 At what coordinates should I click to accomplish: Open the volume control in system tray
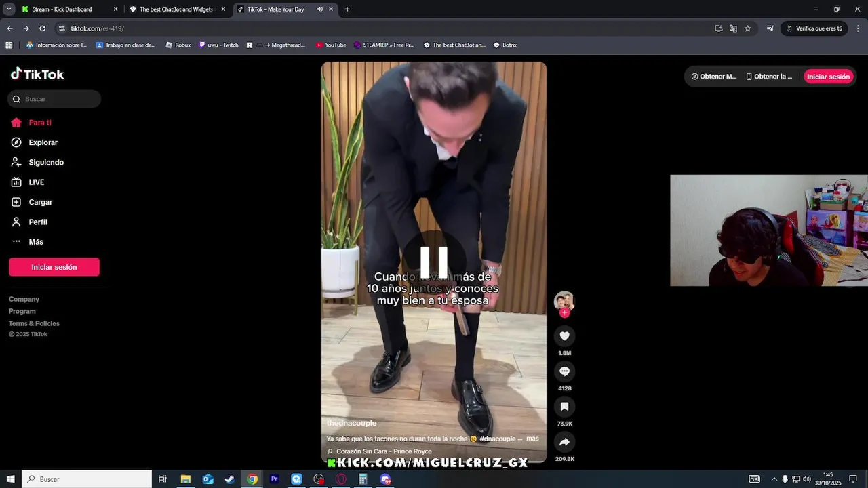[x=807, y=479]
